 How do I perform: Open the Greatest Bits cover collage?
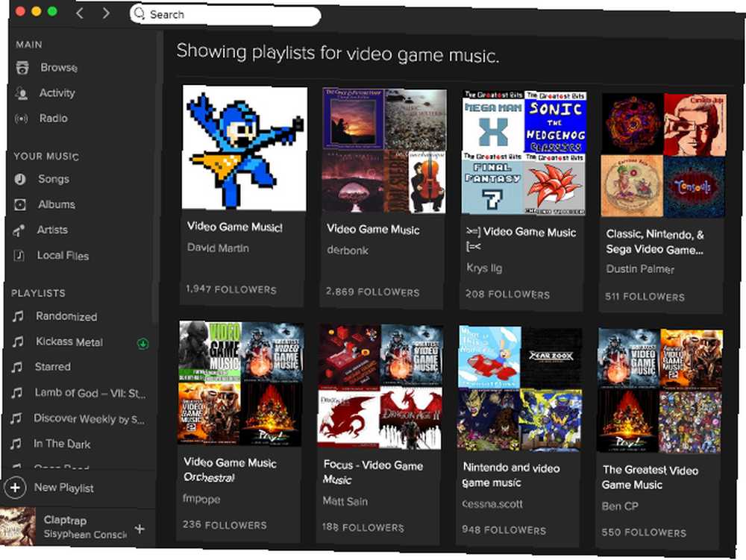tap(524, 153)
